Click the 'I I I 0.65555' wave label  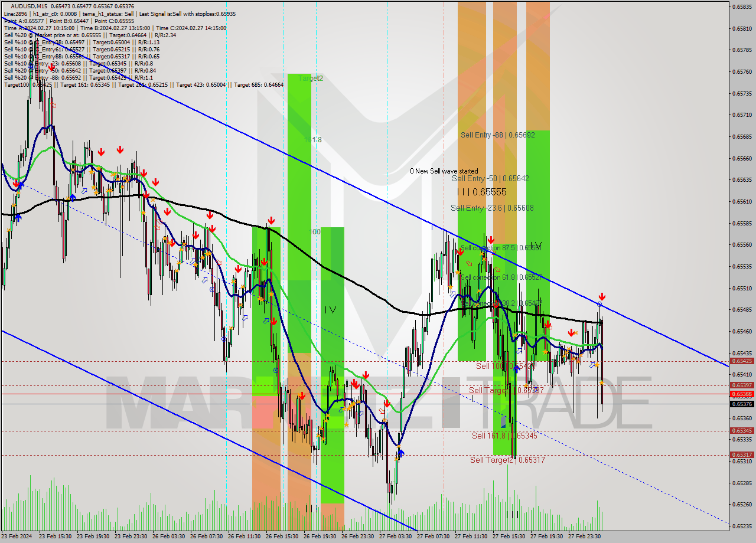click(x=481, y=192)
